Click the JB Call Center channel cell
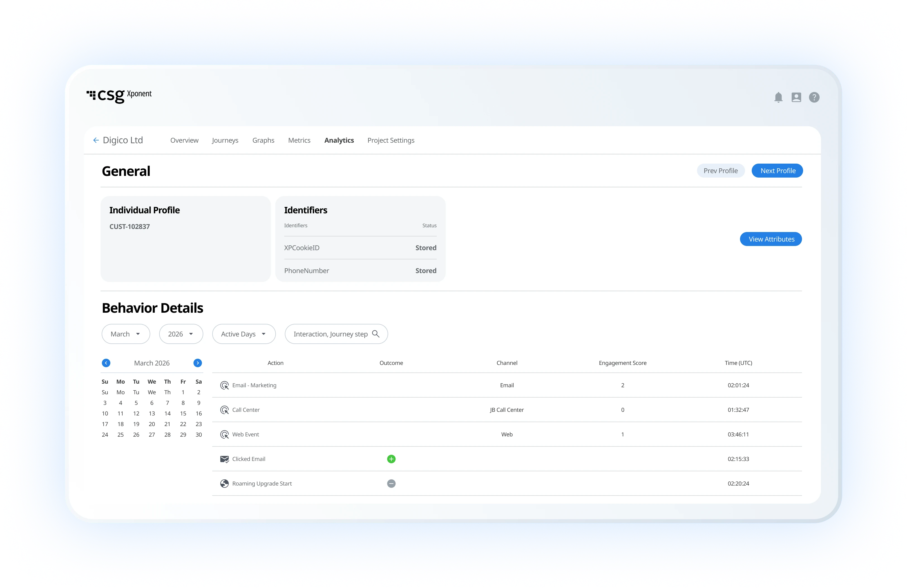 507,410
